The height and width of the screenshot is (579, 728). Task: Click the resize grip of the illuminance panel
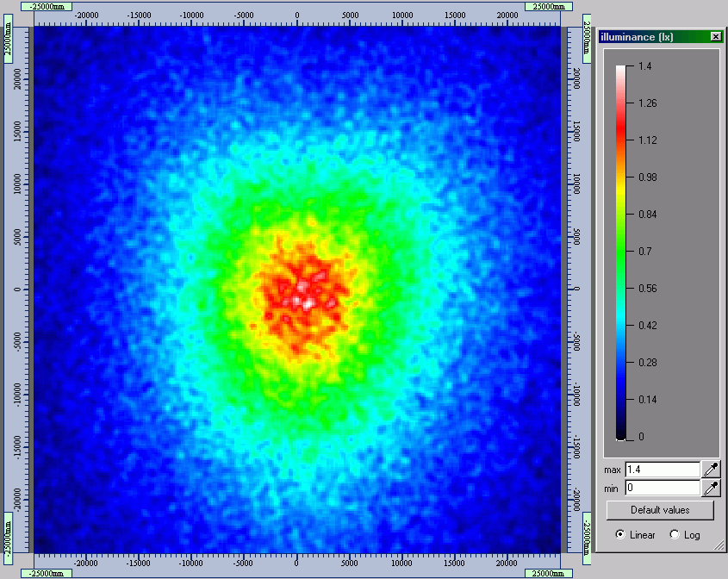tap(719, 545)
